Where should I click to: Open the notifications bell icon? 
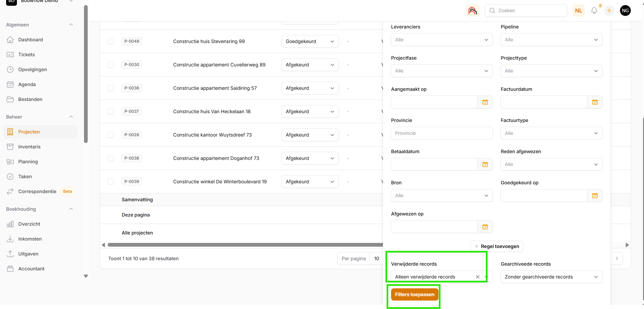594,11
